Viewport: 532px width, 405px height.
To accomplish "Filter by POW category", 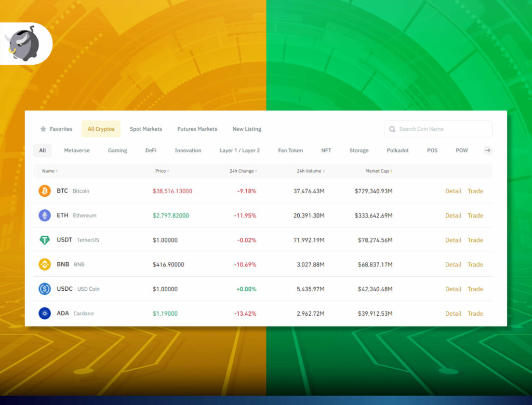I will pyautogui.click(x=462, y=150).
